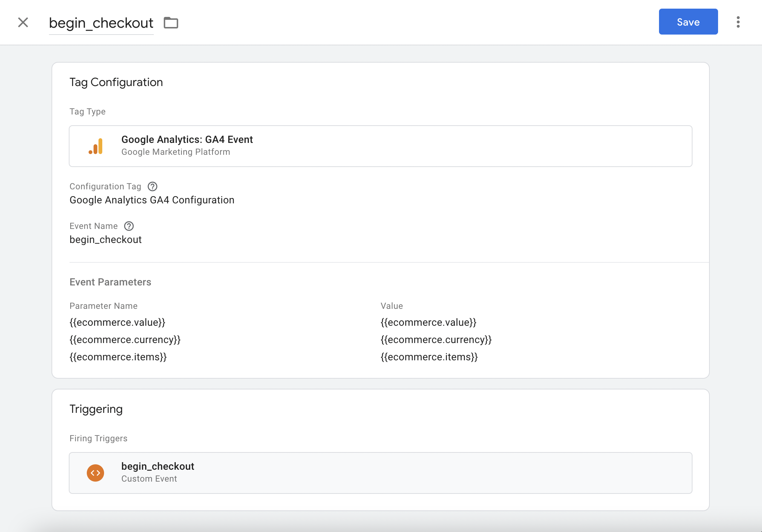Click the Google Analytics bar-chart icon

click(96, 146)
